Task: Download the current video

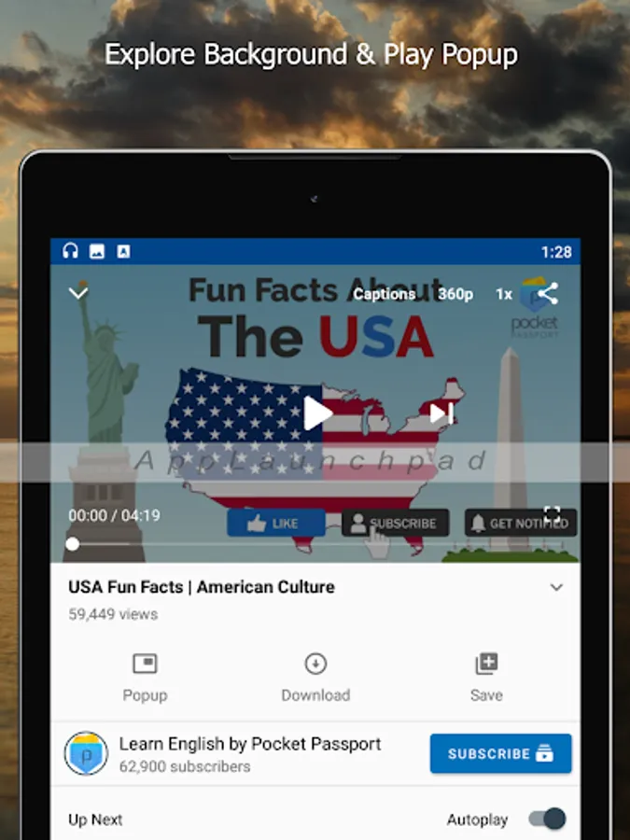Action: [x=315, y=678]
